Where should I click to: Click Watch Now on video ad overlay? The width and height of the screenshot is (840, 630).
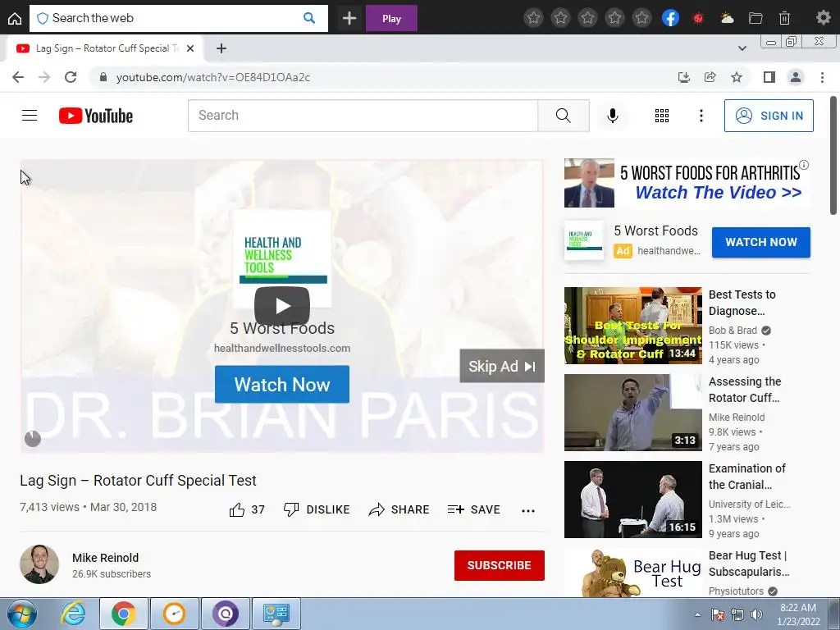coord(282,384)
